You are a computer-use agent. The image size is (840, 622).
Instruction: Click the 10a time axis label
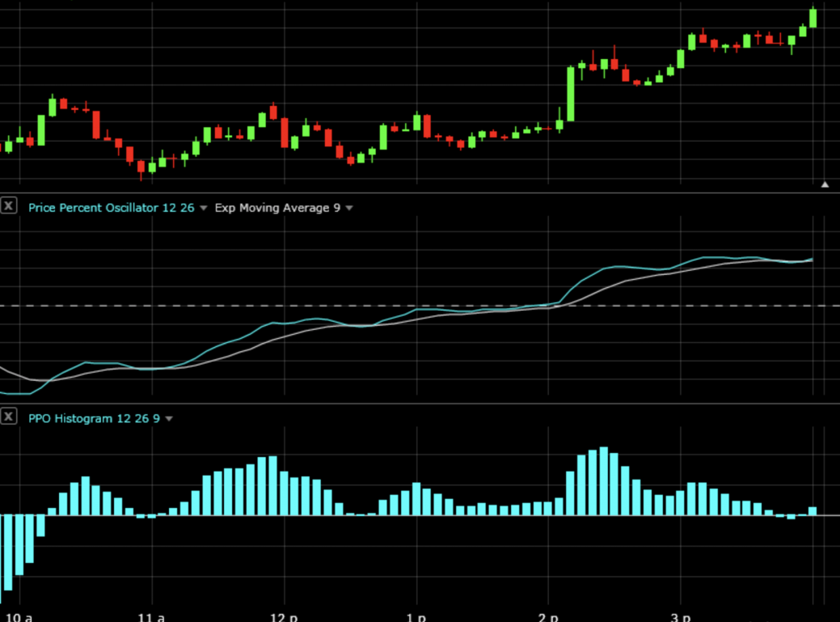[x=20, y=615]
